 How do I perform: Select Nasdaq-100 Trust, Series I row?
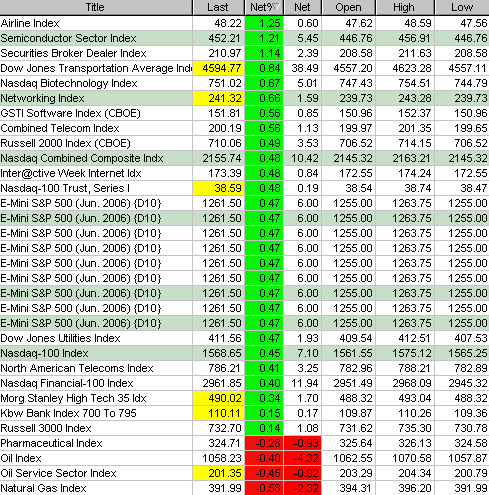(244, 188)
